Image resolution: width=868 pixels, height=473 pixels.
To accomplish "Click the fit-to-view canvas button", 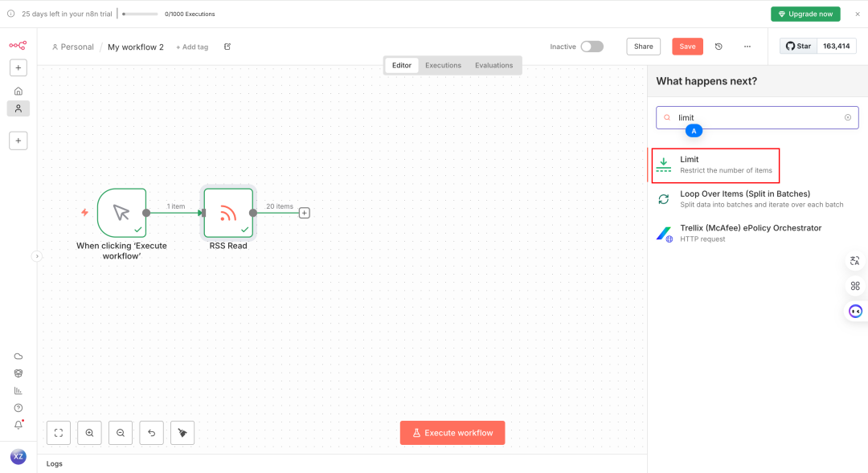I will pyautogui.click(x=59, y=433).
